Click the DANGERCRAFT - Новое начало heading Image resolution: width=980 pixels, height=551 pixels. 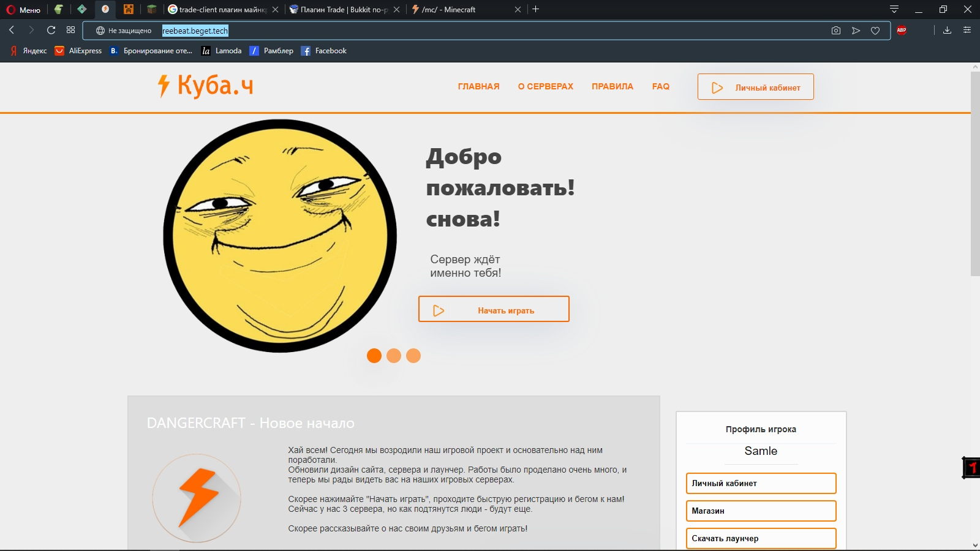click(x=251, y=423)
